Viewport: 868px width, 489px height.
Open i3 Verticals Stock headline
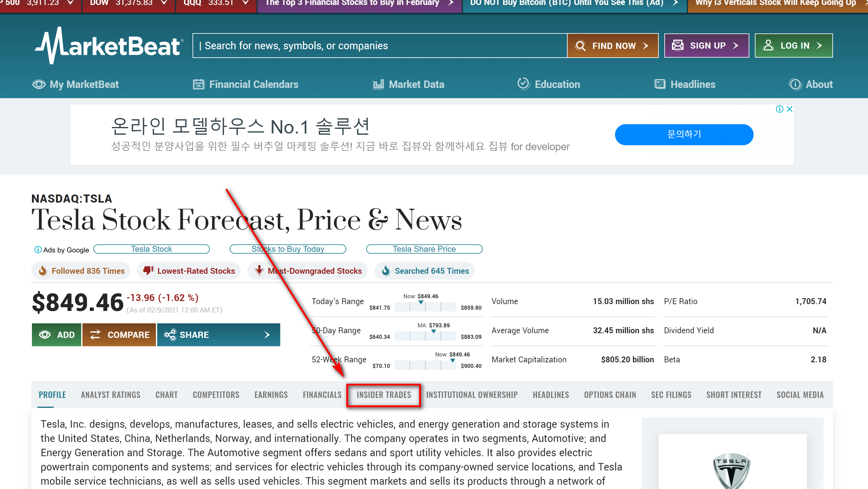778,3
